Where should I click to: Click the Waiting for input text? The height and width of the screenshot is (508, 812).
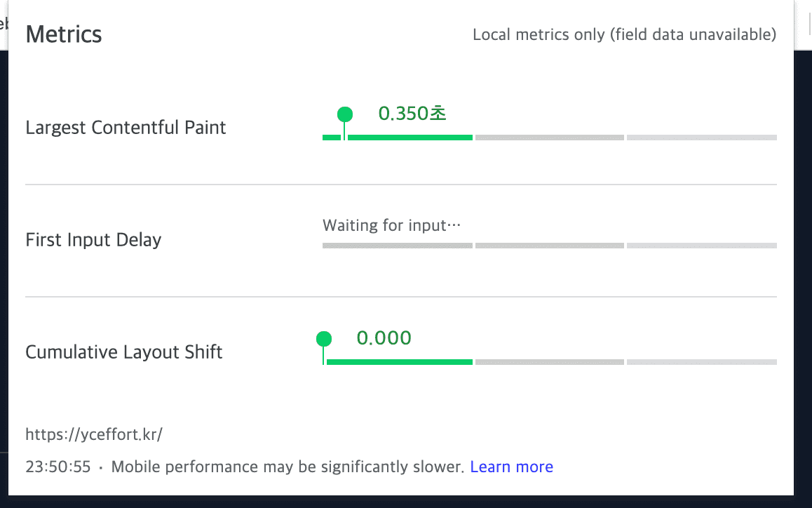point(391,226)
